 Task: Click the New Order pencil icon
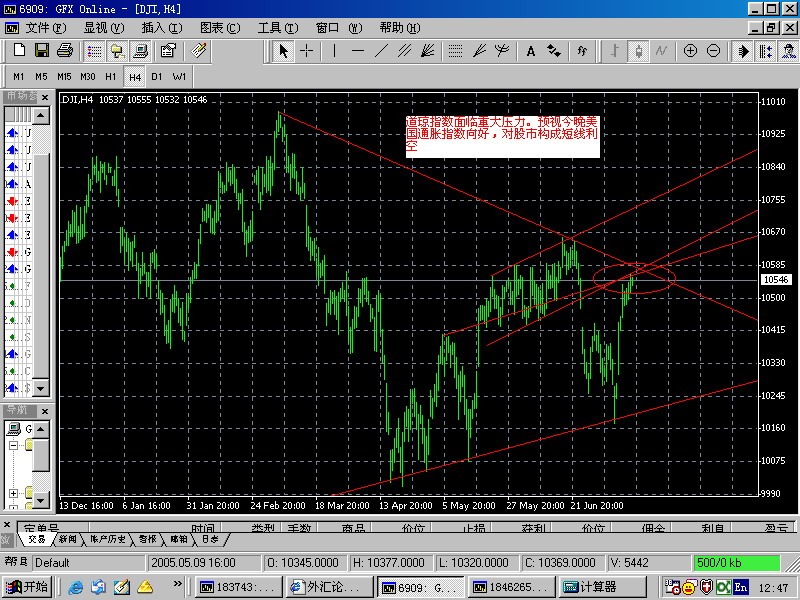tap(198, 51)
